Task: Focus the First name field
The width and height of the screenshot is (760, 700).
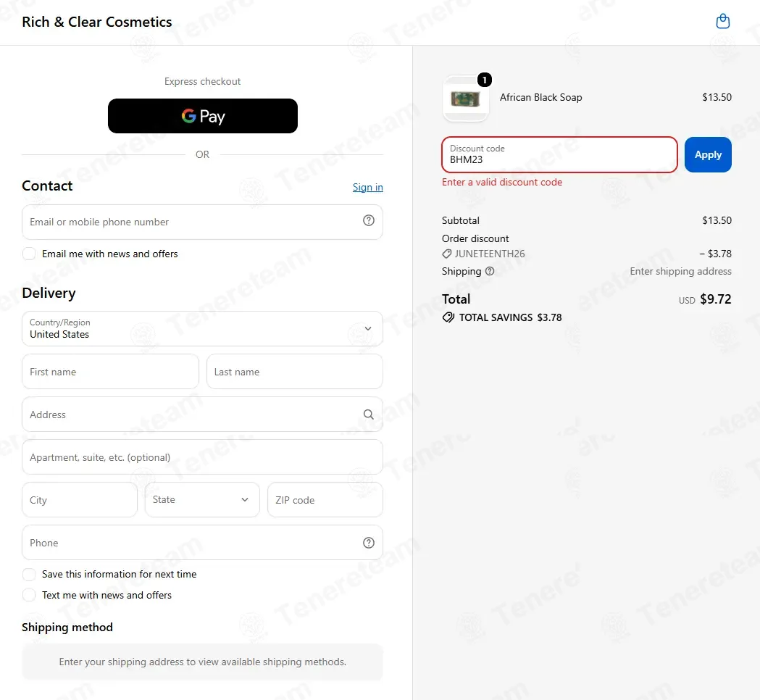Action: click(110, 372)
